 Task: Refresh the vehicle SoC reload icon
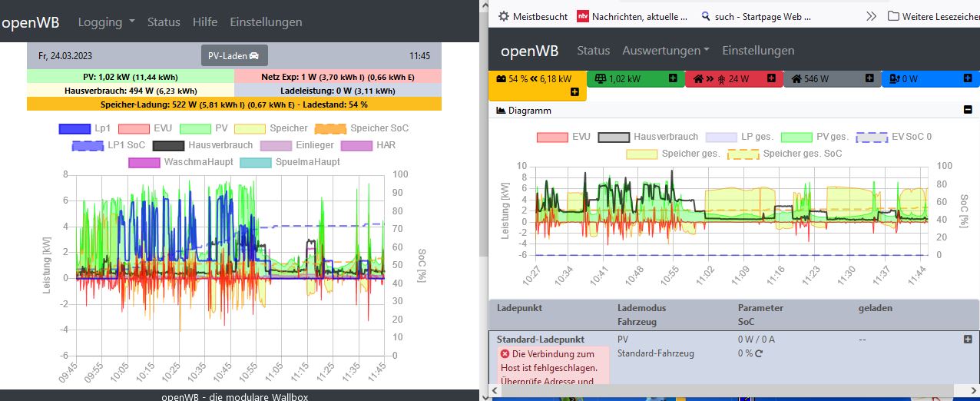tap(759, 353)
